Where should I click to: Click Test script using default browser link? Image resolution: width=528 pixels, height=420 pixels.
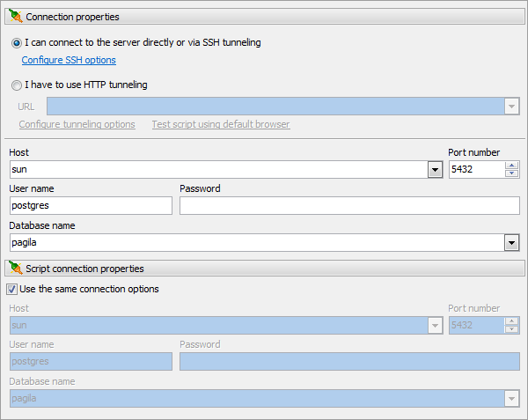tap(221, 124)
